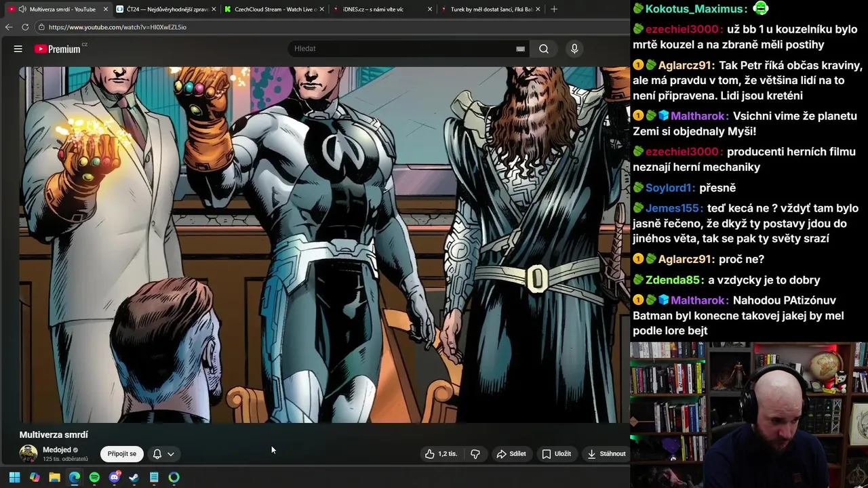Open Steam from the taskbar
The image size is (868, 488).
click(134, 477)
